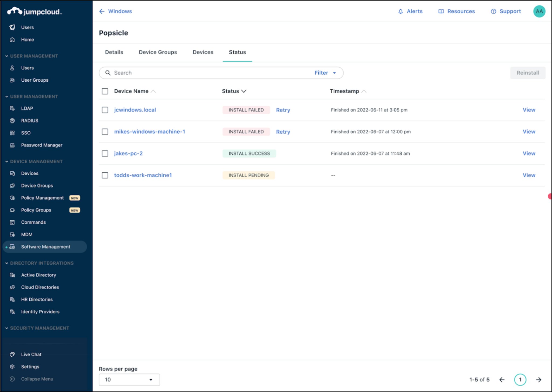Select the checkbox next to jakes-pc-2

(x=105, y=153)
